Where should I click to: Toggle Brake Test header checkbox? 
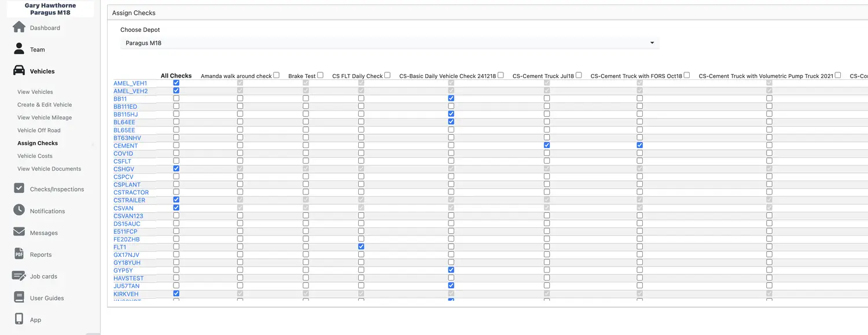pos(320,75)
